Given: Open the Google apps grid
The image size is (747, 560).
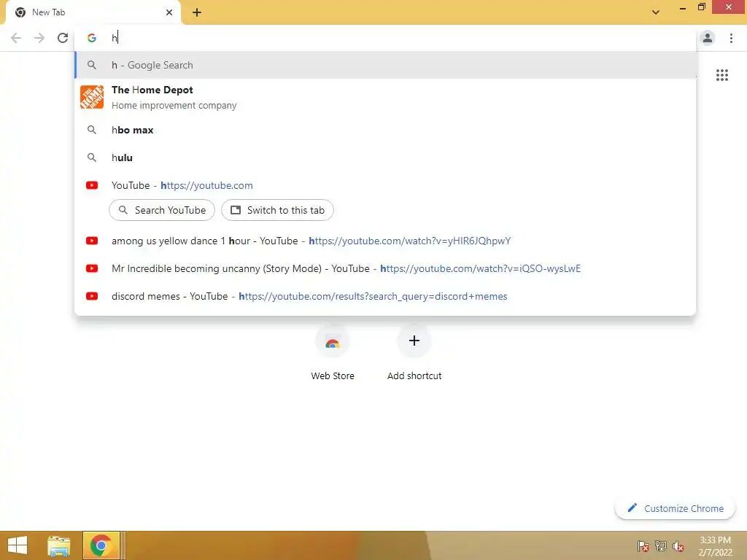Looking at the screenshot, I should tap(721, 75).
